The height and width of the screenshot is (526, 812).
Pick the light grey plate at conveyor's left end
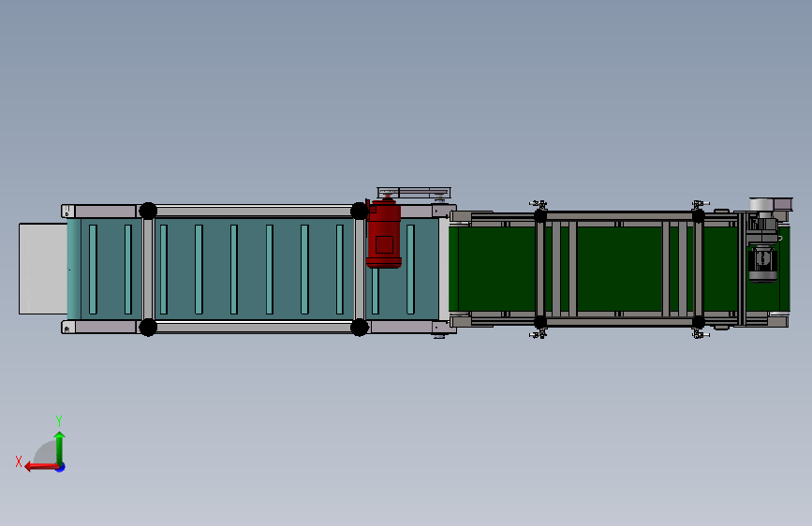[x=43, y=269]
